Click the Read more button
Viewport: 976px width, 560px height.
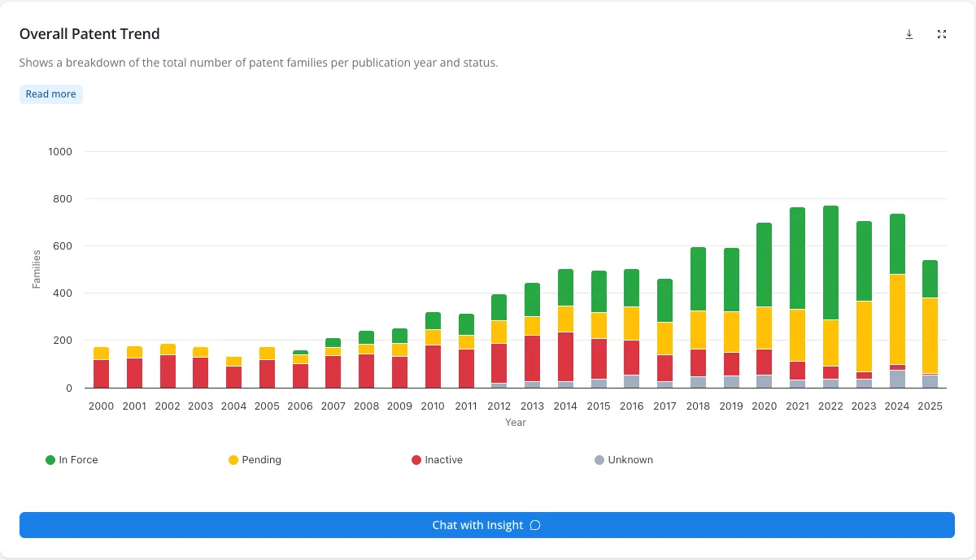pyautogui.click(x=50, y=94)
